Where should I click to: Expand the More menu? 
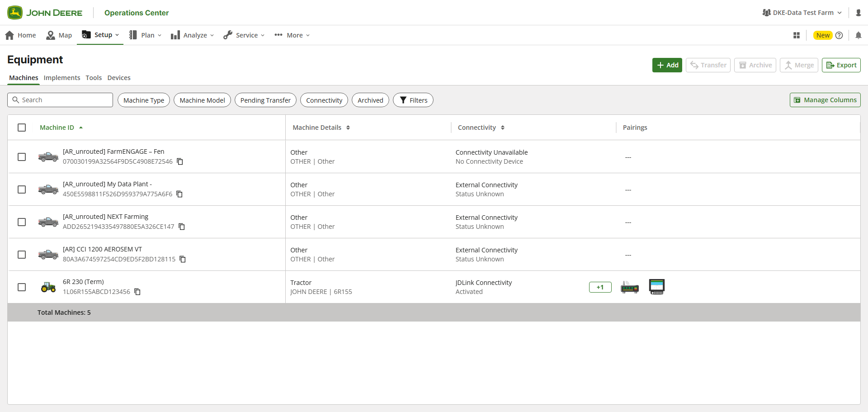292,35
